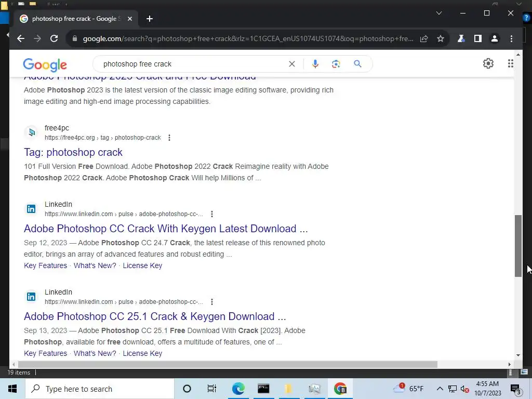Image resolution: width=532 pixels, height=399 pixels.
Task: Click the LinkedIn favicon of CC 25.1 result
Action: (31, 297)
